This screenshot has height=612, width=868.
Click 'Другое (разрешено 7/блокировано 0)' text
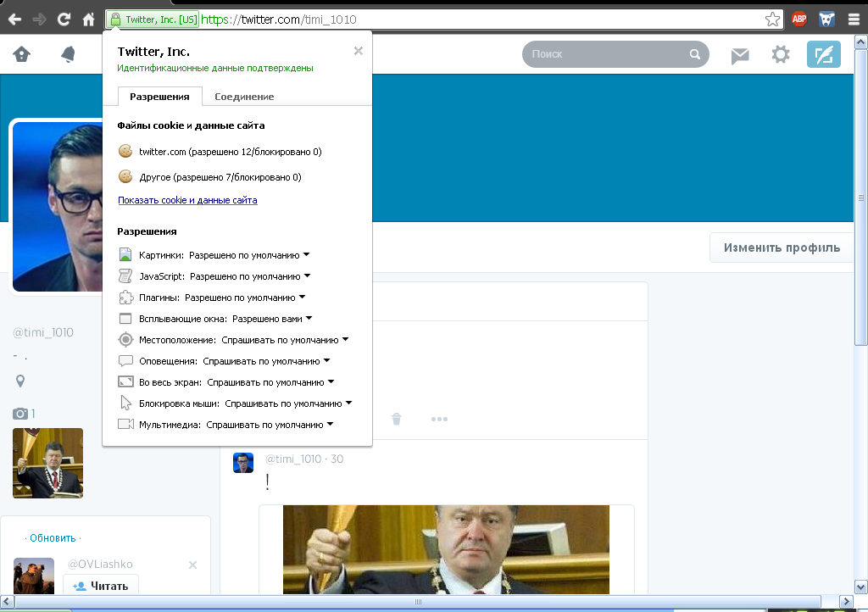tap(220, 177)
